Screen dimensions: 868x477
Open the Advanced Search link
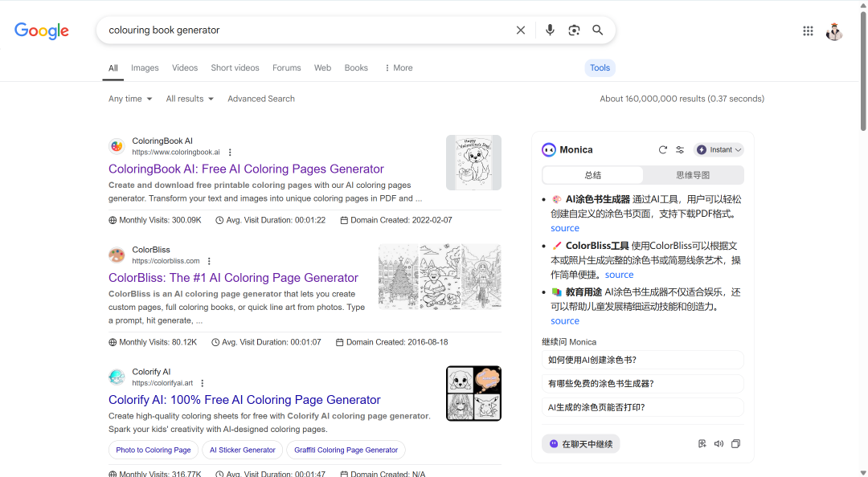point(261,99)
